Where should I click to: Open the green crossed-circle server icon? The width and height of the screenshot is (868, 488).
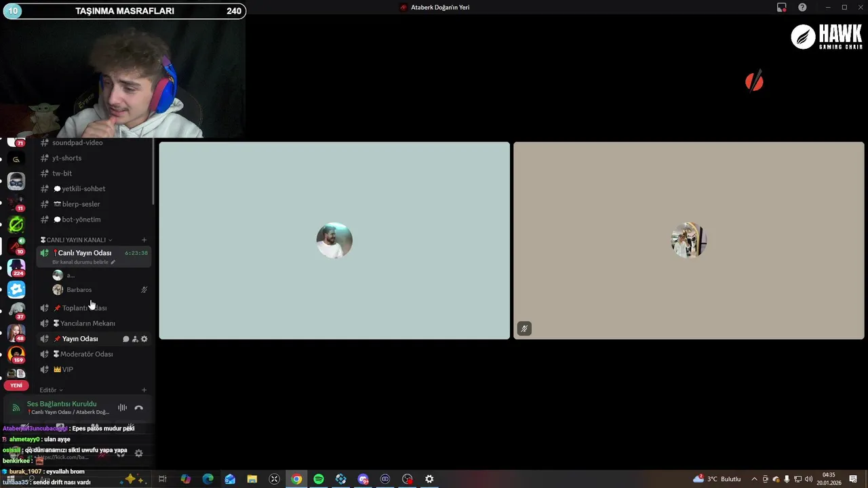[16, 224]
